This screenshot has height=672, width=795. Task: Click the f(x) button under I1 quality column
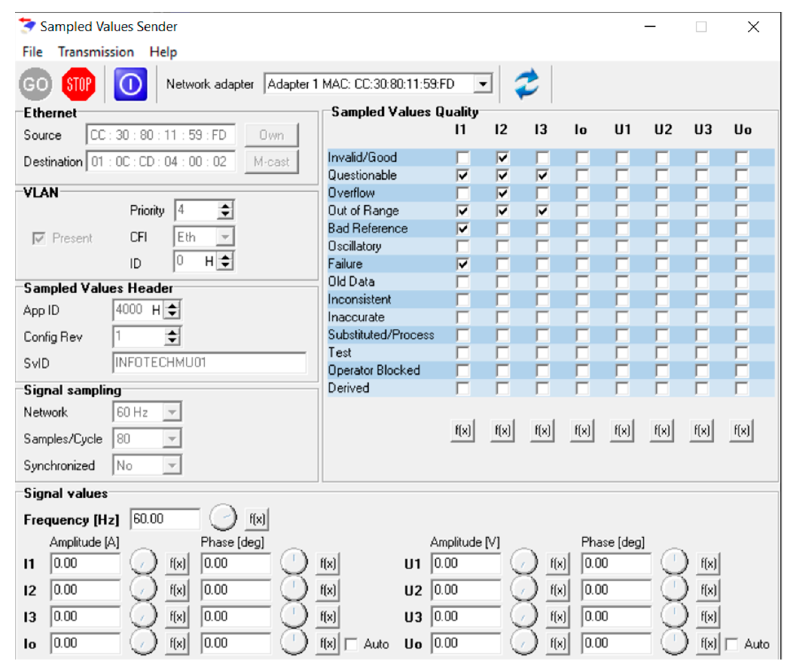[462, 431]
